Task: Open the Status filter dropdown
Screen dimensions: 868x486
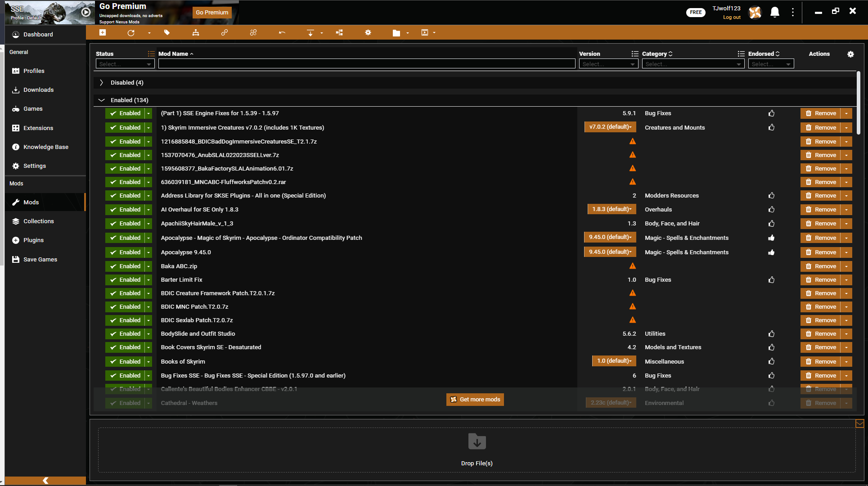Action: tap(125, 64)
